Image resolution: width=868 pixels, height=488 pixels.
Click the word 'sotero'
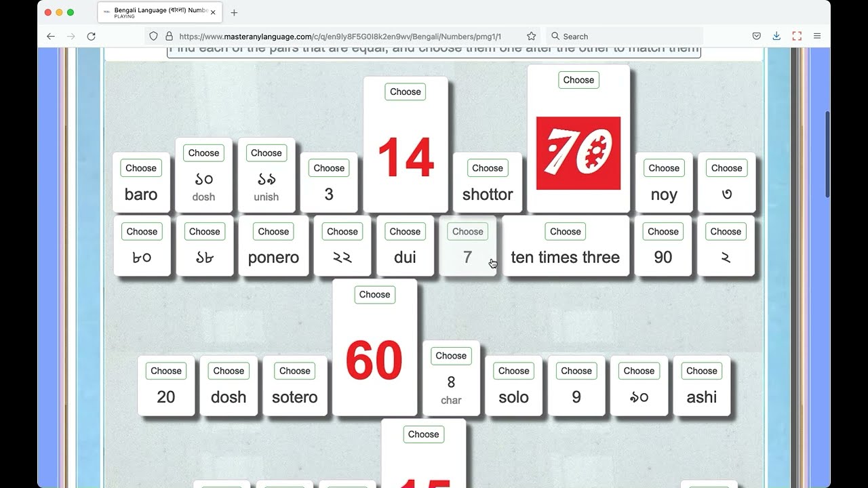[295, 397]
